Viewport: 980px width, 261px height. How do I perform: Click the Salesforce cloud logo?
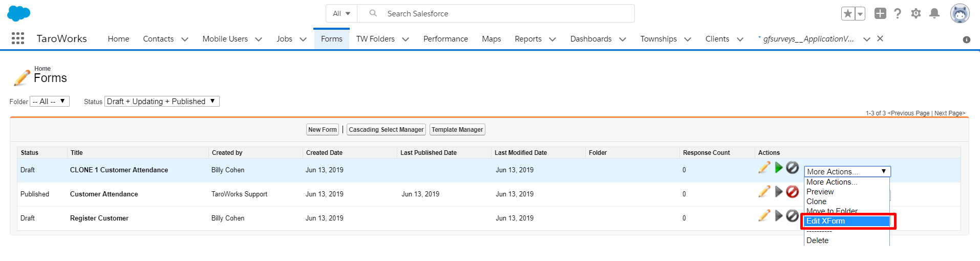(x=19, y=13)
